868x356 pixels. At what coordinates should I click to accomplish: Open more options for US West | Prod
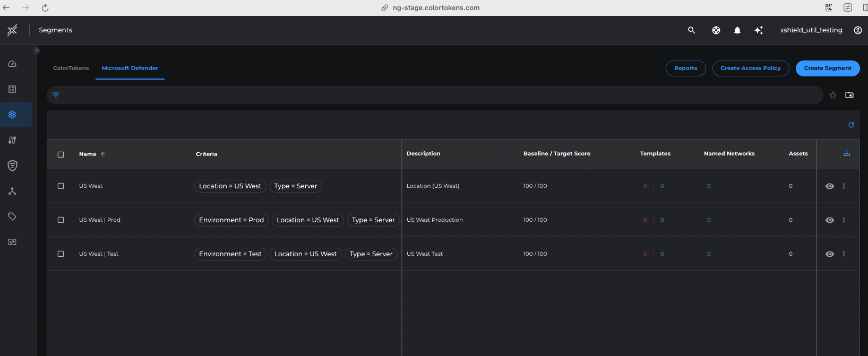point(844,220)
